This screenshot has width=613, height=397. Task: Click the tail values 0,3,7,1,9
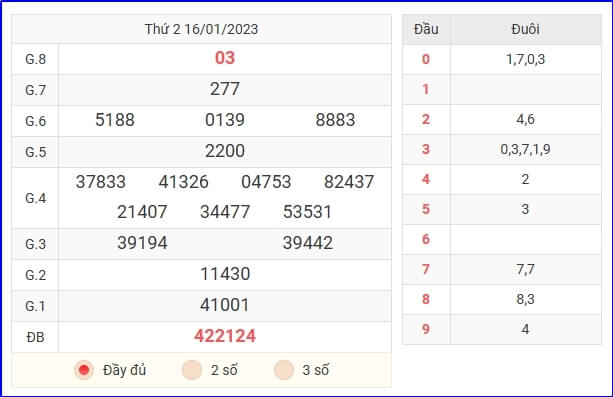(525, 149)
